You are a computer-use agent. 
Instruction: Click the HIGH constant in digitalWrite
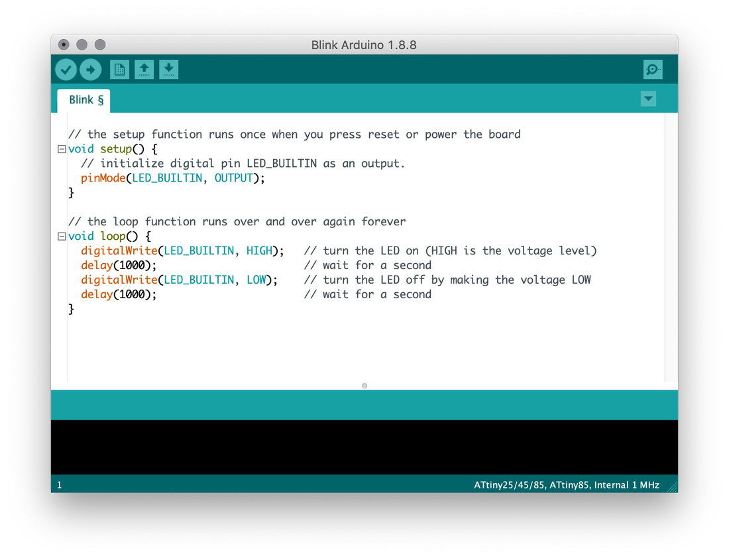coord(259,251)
